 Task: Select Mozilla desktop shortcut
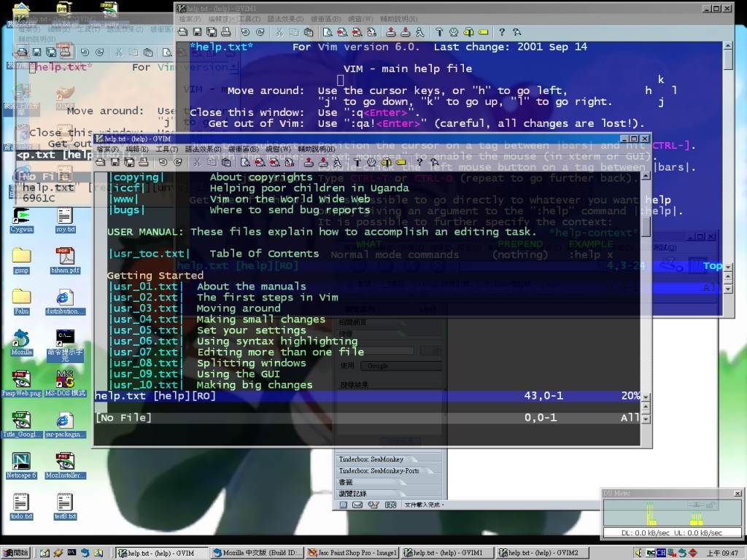21,343
